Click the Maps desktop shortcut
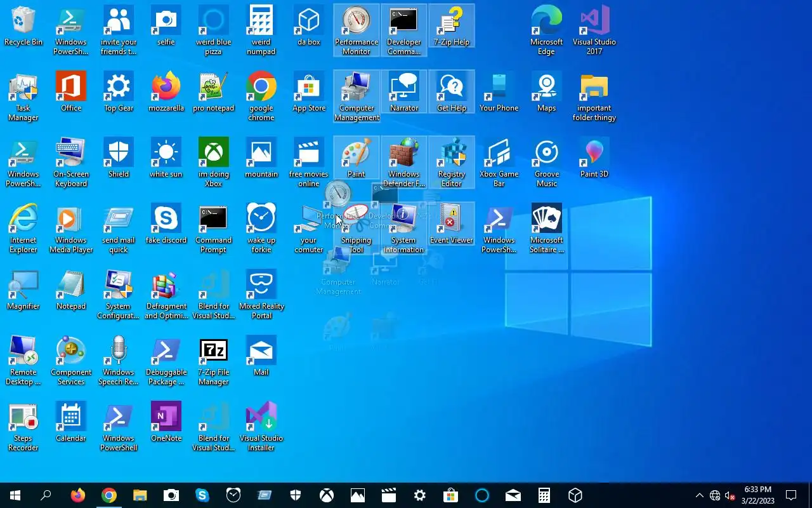The height and width of the screenshot is (508, 812). 547,93
